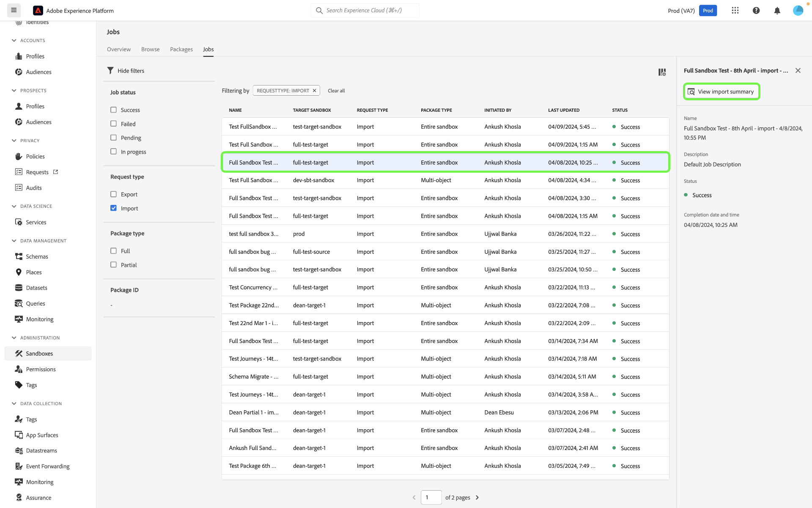812x508 pixels.
Task: Uncheck the Import request type checkbox
Action: pyautogui.click(x=113, y=208)
